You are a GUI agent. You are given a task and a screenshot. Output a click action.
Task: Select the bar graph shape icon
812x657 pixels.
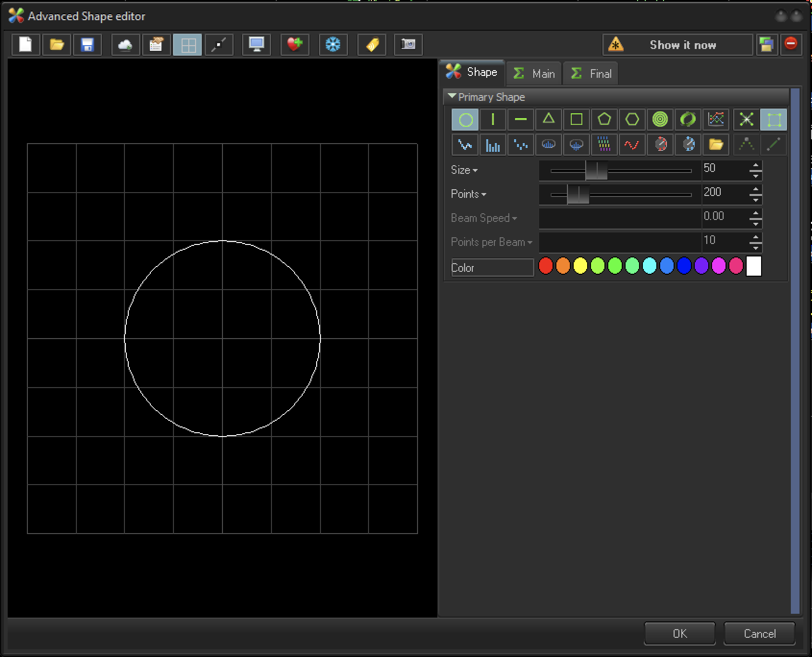[x=492, y=145]
